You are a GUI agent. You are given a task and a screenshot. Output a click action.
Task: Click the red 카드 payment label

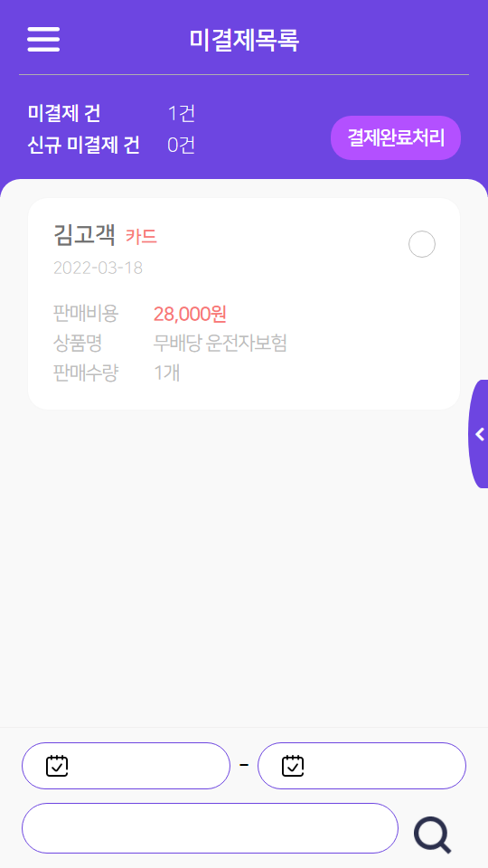click(x=141, y=237)
